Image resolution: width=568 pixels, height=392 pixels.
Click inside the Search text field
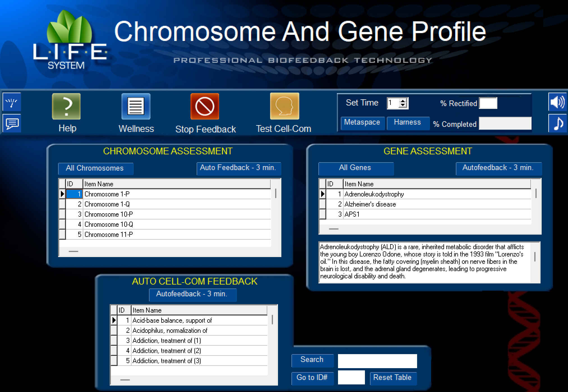click(x=377, y=361)
